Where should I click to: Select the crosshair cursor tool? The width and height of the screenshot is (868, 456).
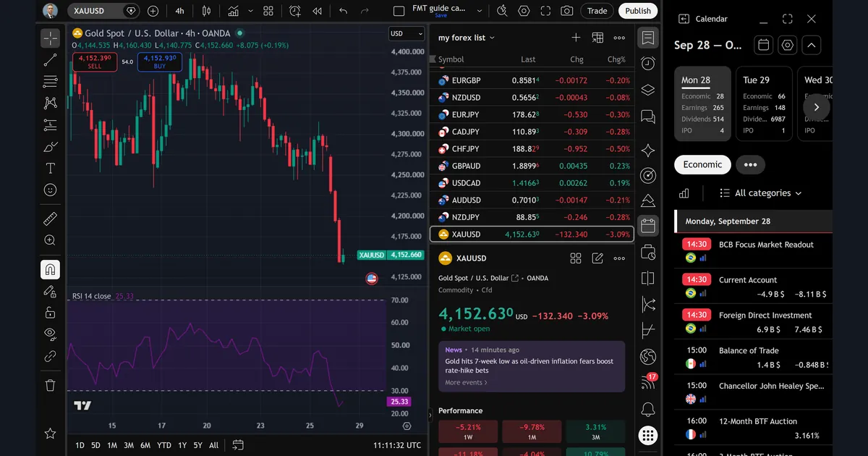(50, 38)
